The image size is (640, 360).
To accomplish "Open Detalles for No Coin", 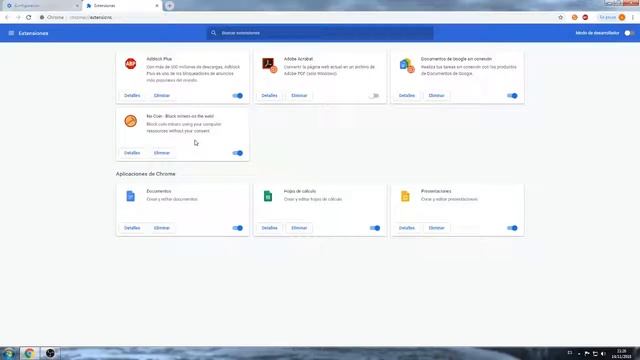I will point(132,153).
